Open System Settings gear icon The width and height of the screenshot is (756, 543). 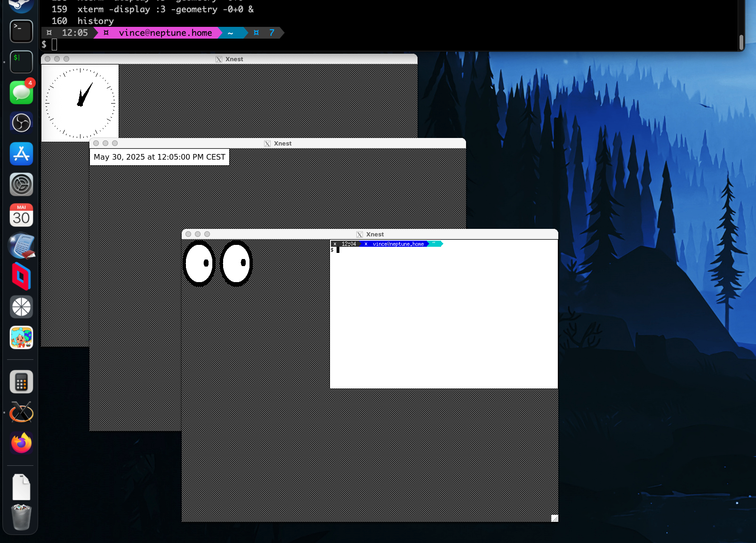(x=21, y=184)
